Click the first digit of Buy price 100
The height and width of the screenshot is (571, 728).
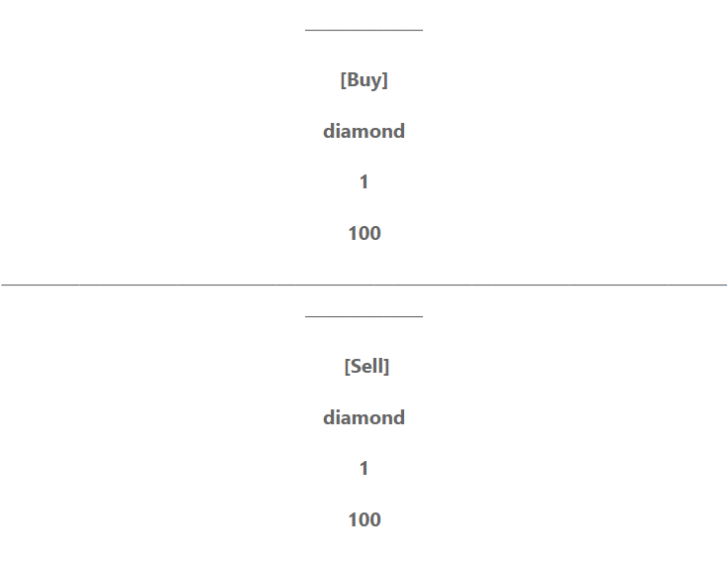click(x=353, y=233)
